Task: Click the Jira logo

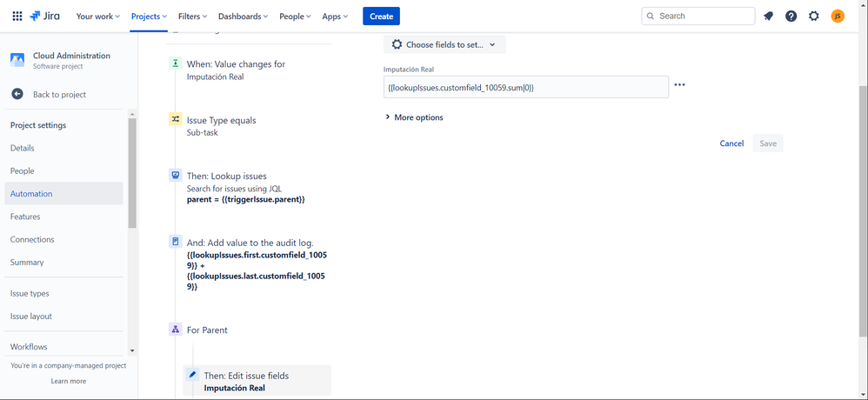Action: [x=45, y=16]
